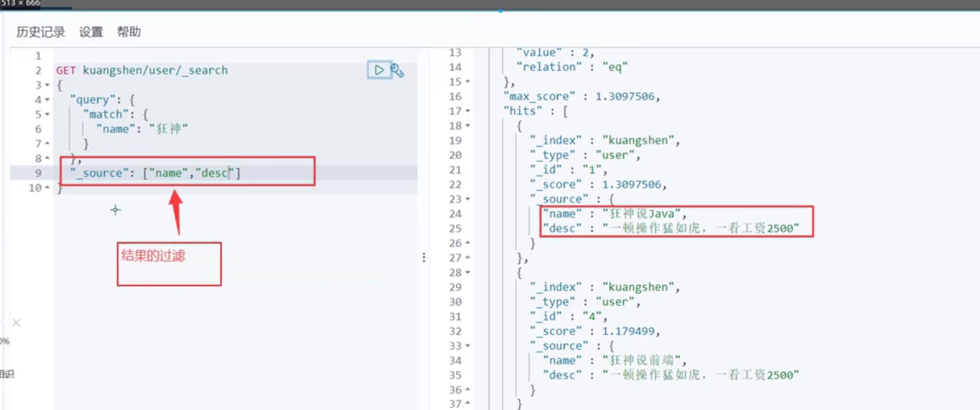Click the "name": "狂神" match value line
This screenshot has height=410, width=980.
click(142, 129)
